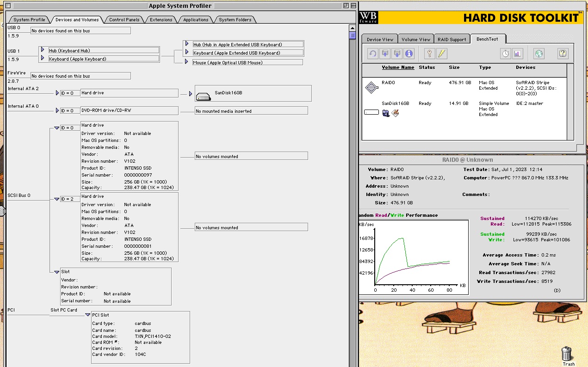
Task: Click the SanDisk16GB disk icon in System Profiler
Action: [x=203, y=96]
